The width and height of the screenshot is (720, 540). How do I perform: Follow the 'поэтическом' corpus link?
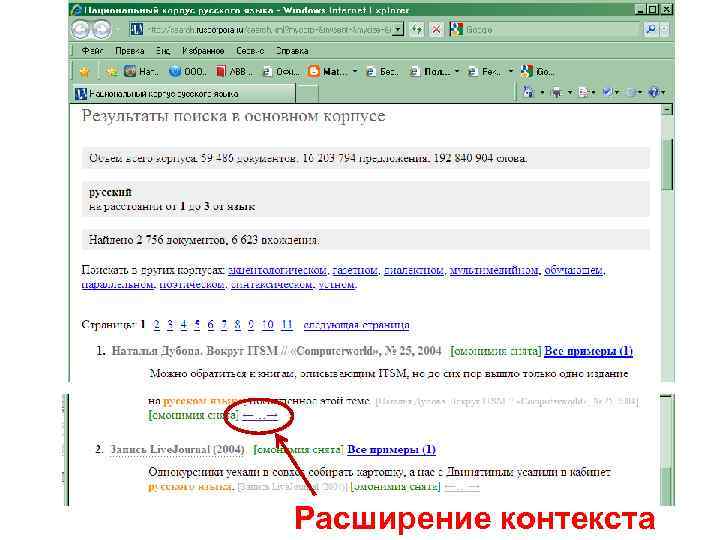point(192,284)
